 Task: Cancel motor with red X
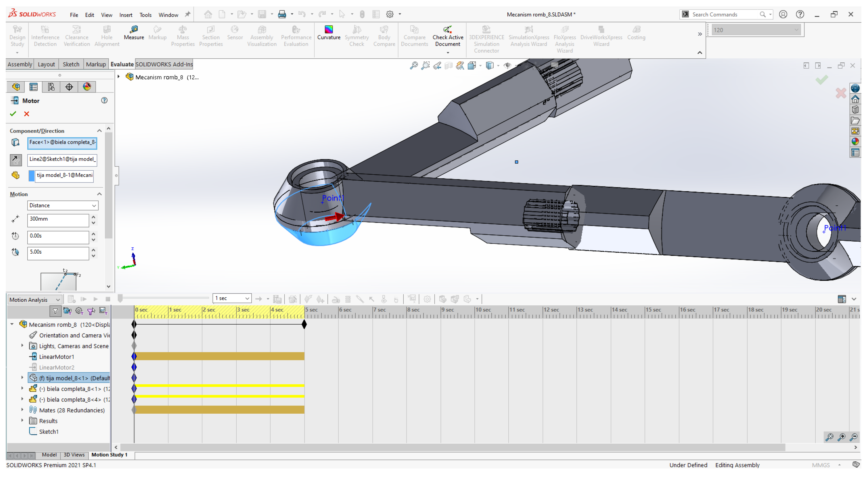[27, 114]
